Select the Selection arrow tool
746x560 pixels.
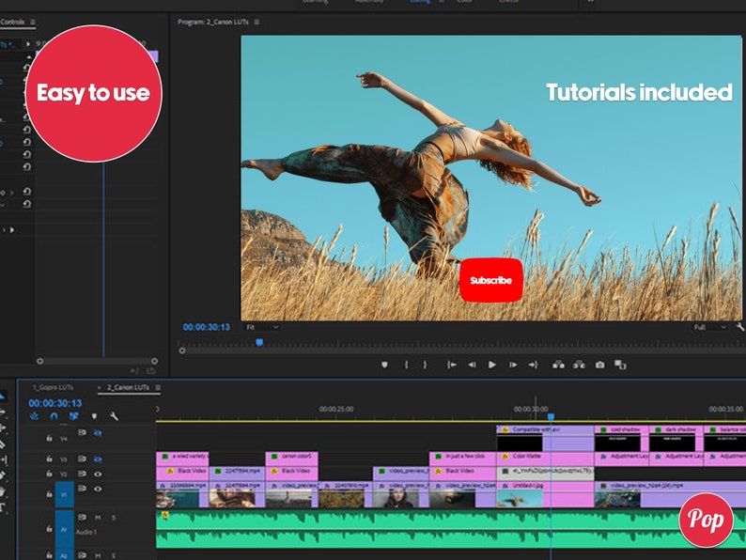pos(3,397)
